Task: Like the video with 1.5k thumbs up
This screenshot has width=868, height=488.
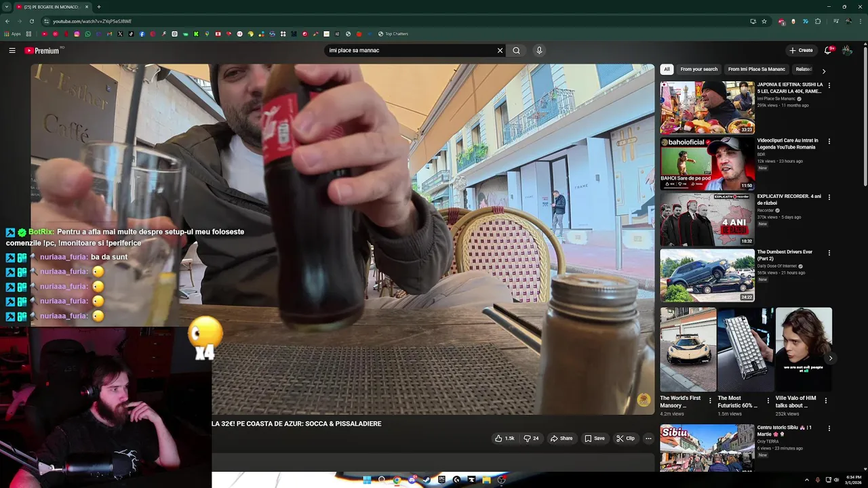Action: 505,439
